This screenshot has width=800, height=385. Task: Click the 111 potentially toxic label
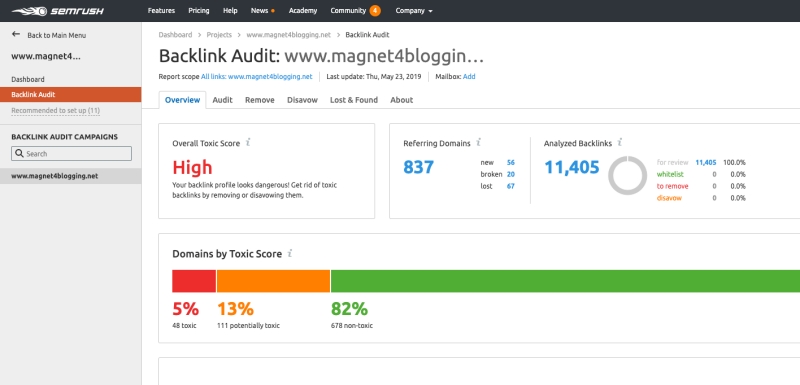pos(248,325)
